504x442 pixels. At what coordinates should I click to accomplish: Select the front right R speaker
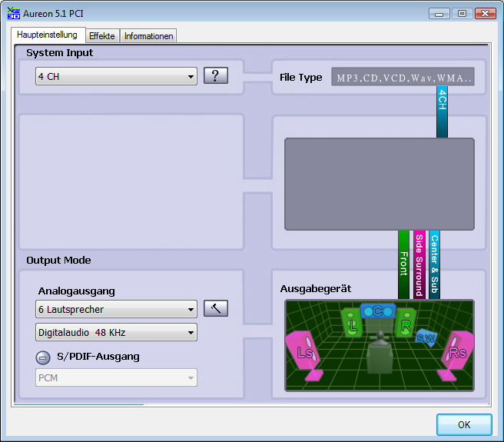click(406, 323)
